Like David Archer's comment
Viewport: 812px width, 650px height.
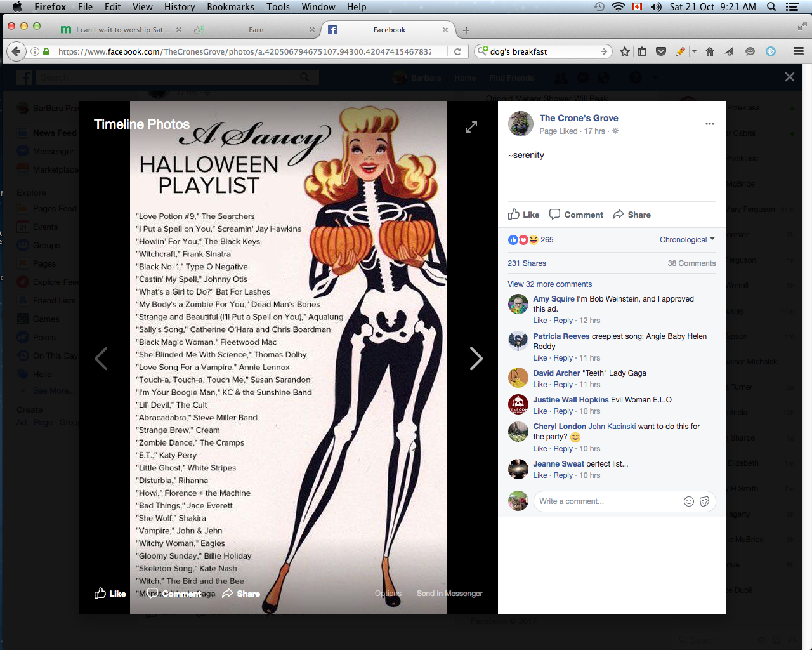point(540,385)
